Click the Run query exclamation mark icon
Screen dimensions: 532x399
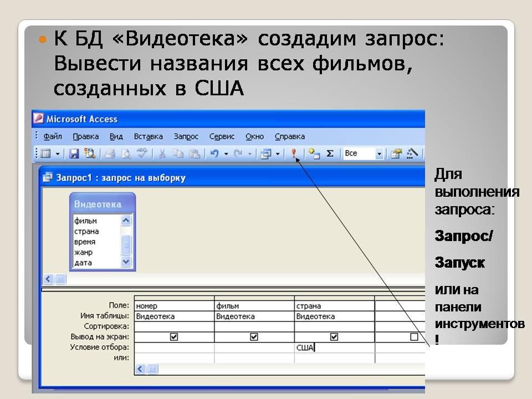tap(294, 154)
